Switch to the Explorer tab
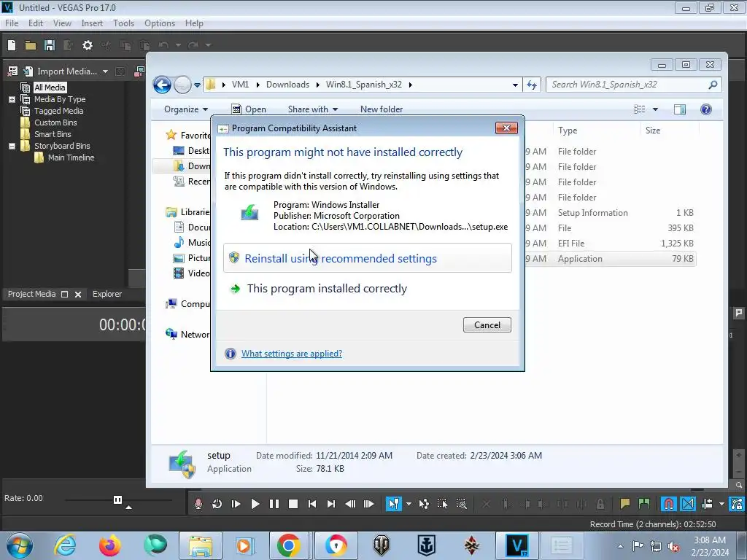This screenshot has height=560, width=747. coord(107,295)
